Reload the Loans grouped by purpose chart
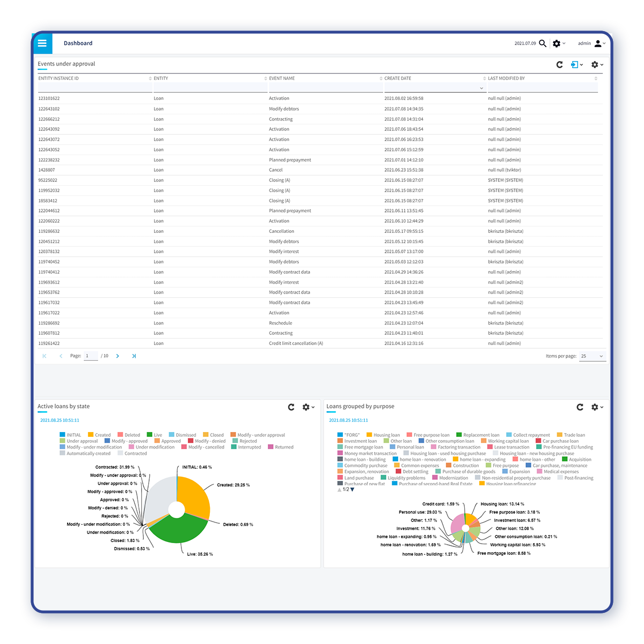The height and width of the screenshot is (644, 644). point(580,407)
